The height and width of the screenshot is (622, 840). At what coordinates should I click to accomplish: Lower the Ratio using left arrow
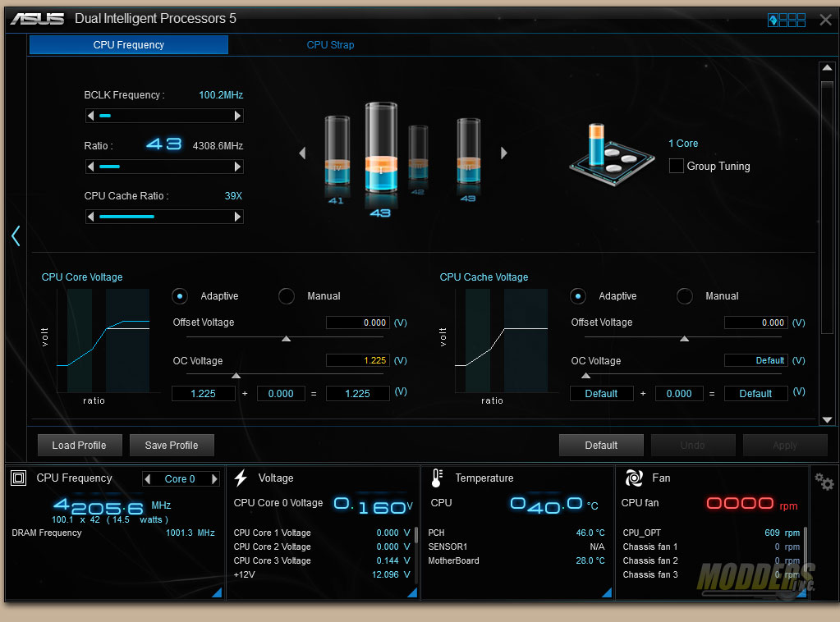[x=90, y=167]
